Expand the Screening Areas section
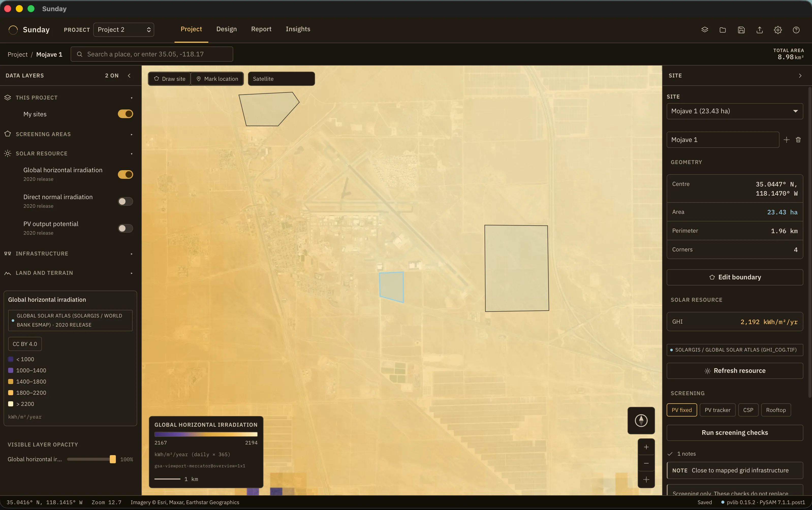This screenshot has width=812, height=510. click(x=69, y=134)
